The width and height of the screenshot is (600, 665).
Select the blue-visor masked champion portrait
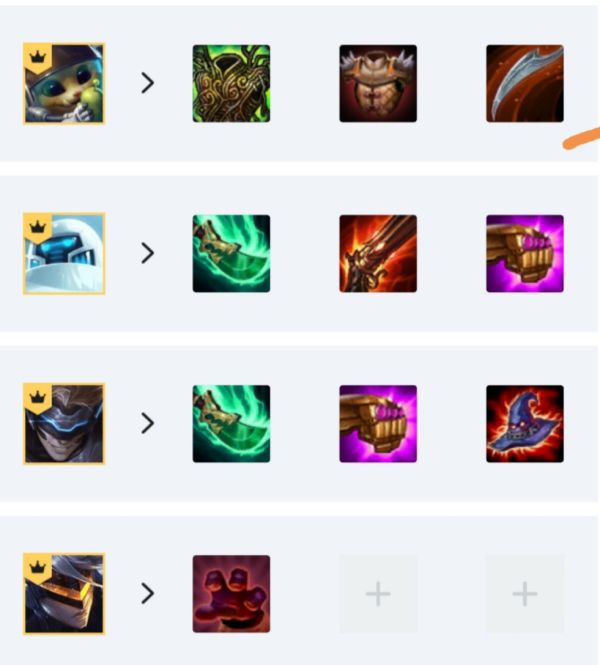click(64, 424)
